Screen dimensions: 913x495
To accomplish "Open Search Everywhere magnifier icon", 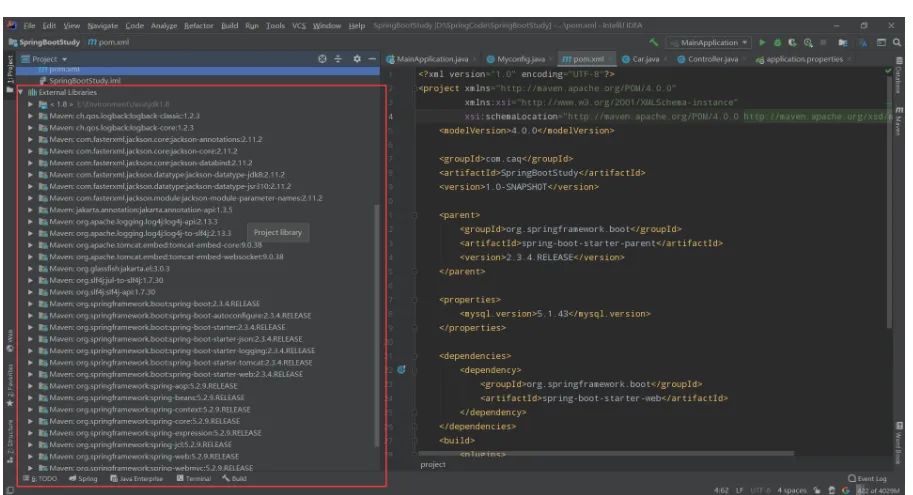I will pyautogui.click(x=897, y=43).
